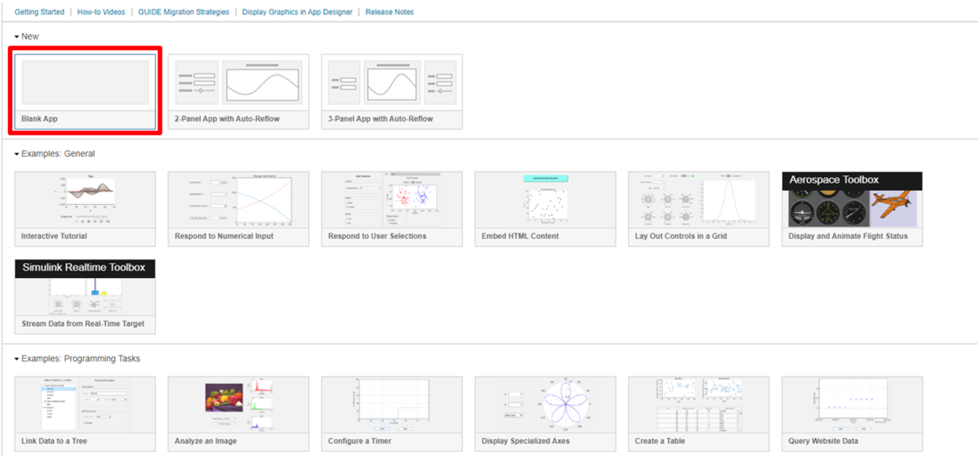Click the Getting Started link
This screenshot has width=980, height=456.
click(39, 12)
